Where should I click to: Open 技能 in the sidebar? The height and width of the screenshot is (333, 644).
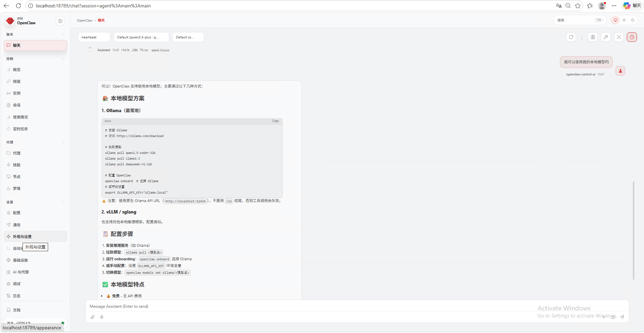click(35, 165)
